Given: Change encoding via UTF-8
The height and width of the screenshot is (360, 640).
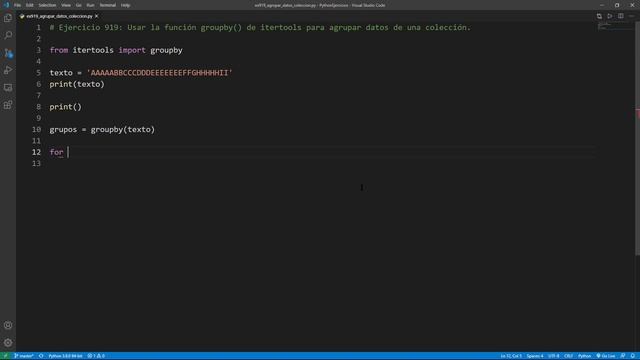Looking at the screenshot, I should [553, 356].
